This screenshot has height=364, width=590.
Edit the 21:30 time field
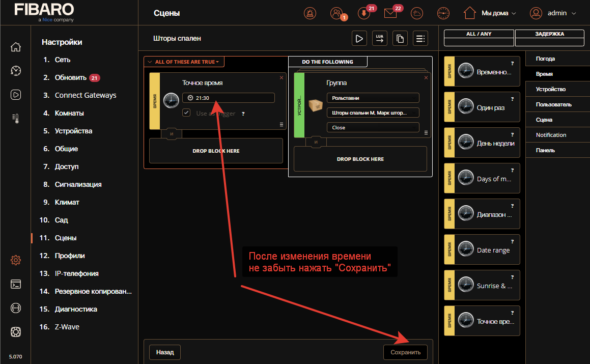(229, 98)
